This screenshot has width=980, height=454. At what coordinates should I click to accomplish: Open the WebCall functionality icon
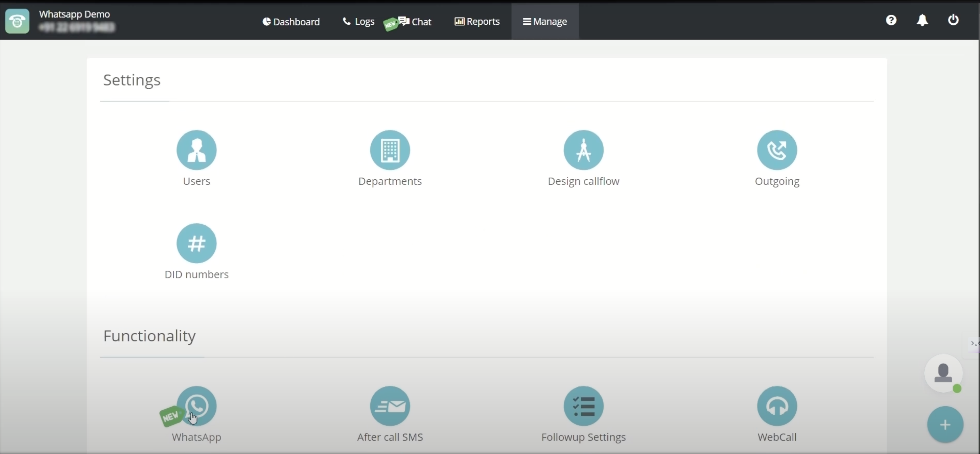[777, 406]
